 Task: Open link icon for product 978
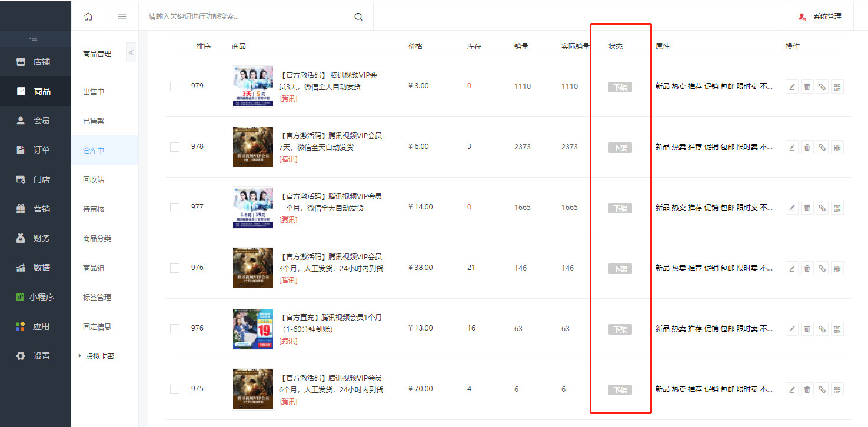(822, 148)
